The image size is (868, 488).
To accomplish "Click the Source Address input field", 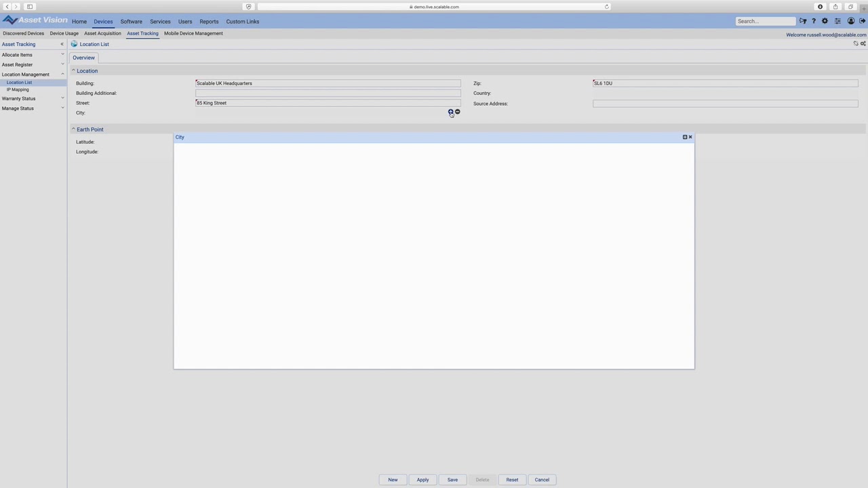I will click(726, 104).
